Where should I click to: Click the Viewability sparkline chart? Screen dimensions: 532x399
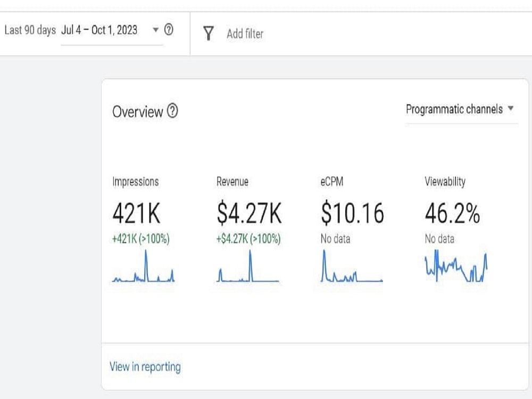click(456, 266)
